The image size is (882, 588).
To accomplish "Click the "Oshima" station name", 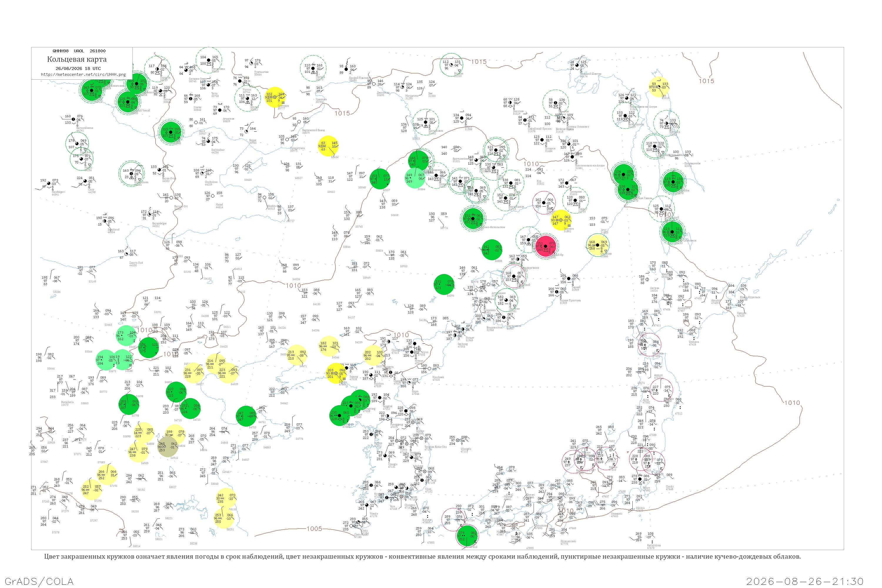I will pyautogui.click(x=640, y=508).
